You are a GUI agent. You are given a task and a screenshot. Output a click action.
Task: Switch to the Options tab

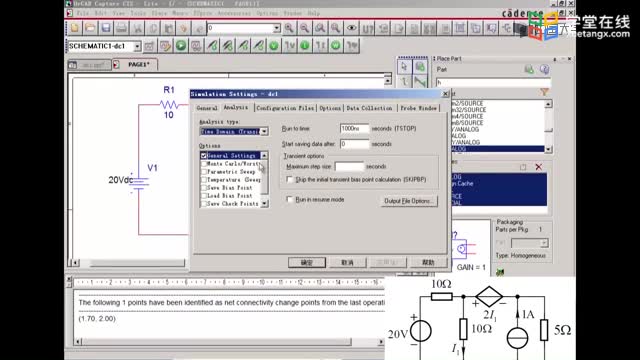pyautogui.click(x=330, y=108)
